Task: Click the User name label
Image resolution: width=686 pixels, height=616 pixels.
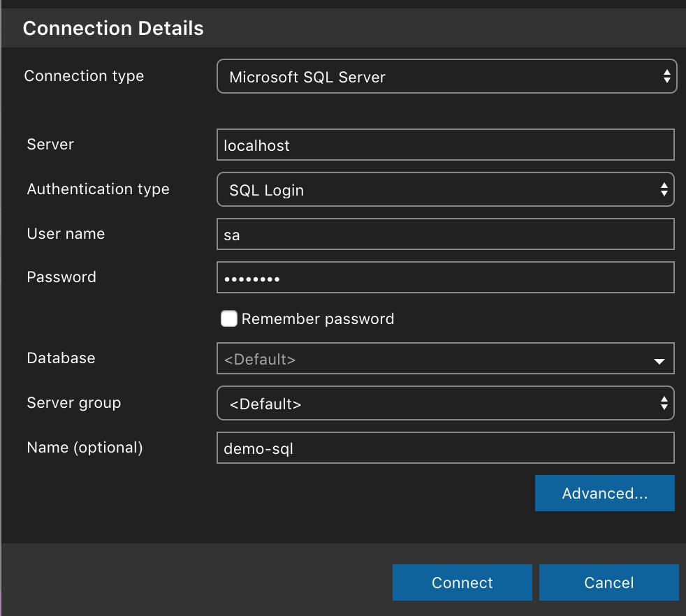Action: pyautogui.click(x=66, y=234)
